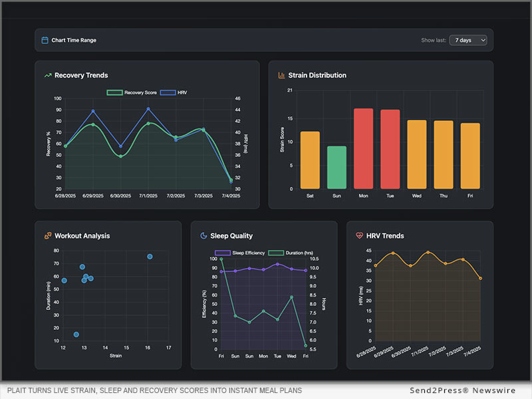532x399 pixels.
Task: Click the Friday strain bar
Action: click(470, 156)
